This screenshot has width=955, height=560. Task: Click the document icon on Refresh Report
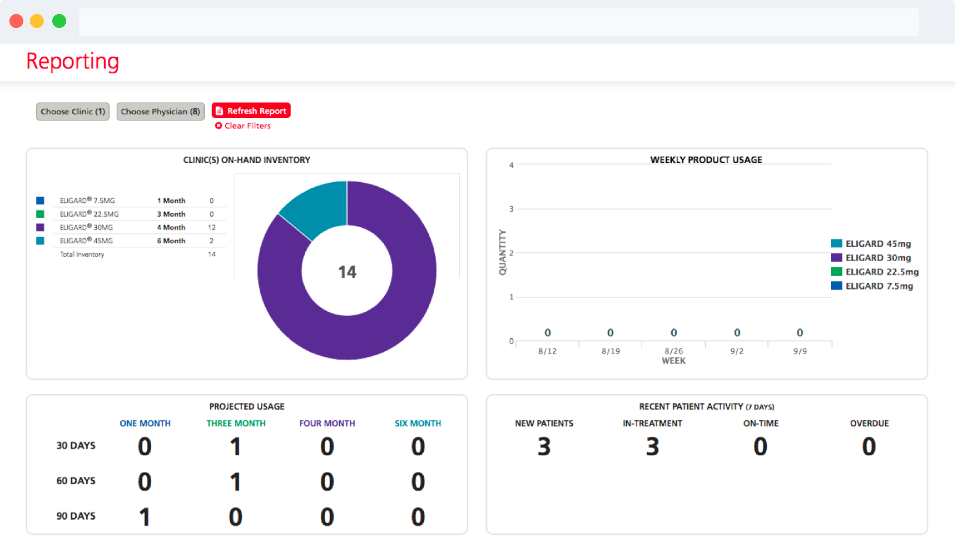(219, 111)
